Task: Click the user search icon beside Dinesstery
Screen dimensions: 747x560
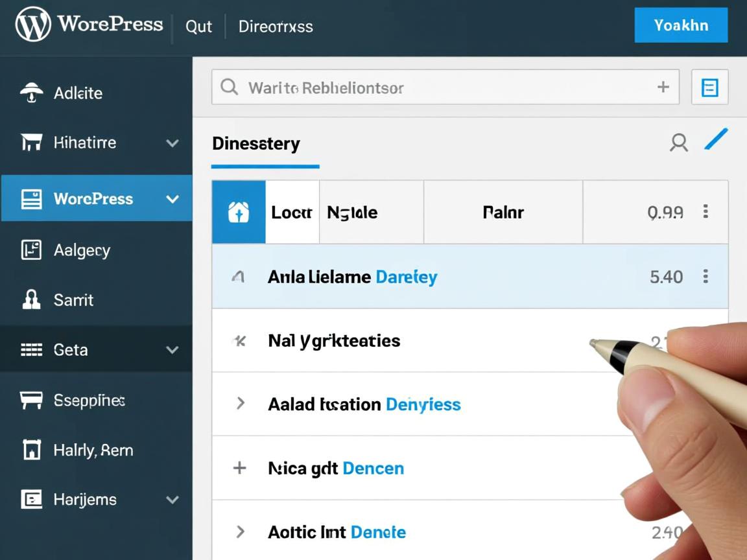Action: pyautogui.click(x=678, y=143)
